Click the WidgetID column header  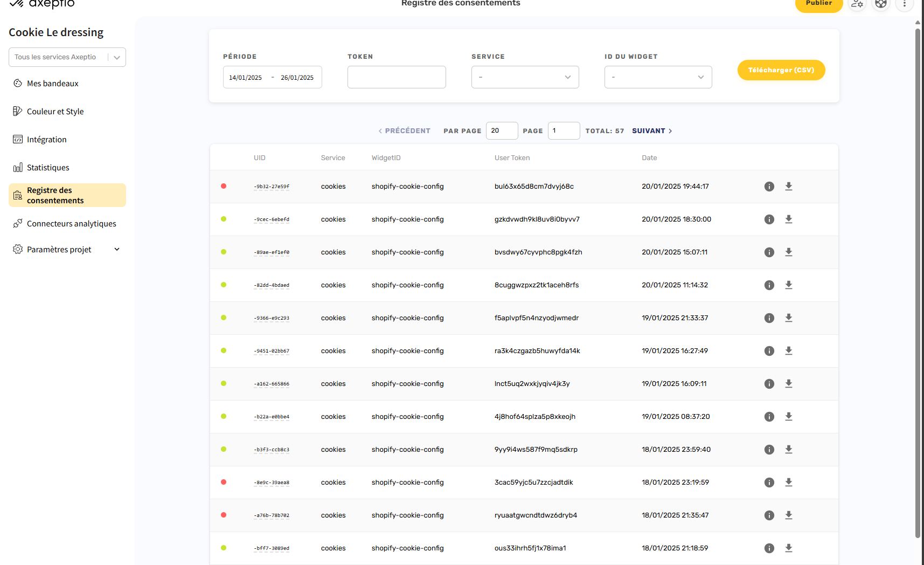pyautogui.click(x=386, y=158)
